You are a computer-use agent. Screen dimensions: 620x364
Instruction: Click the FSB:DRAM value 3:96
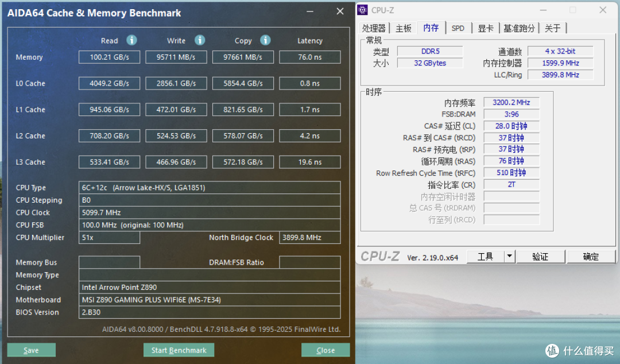click(x=511, y=114)
